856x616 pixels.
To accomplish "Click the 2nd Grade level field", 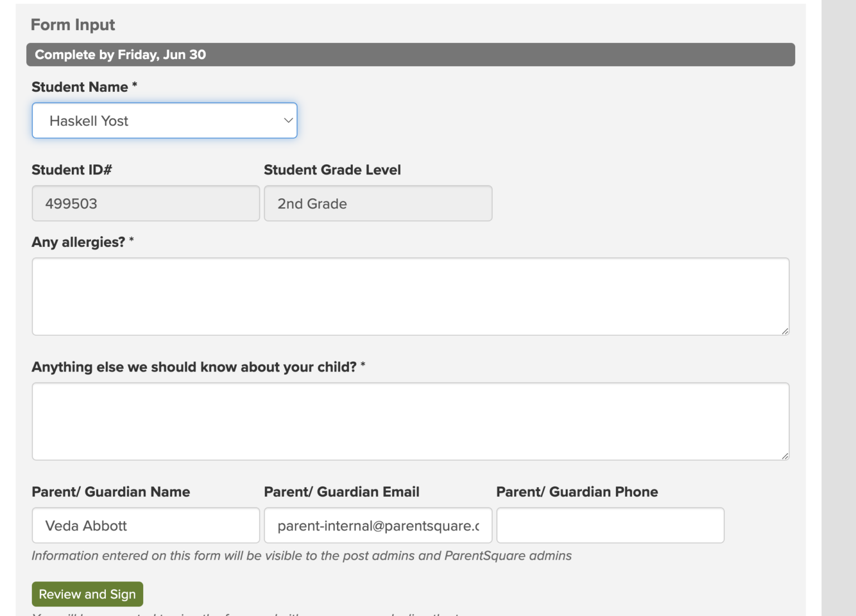I will pos(378,203).
